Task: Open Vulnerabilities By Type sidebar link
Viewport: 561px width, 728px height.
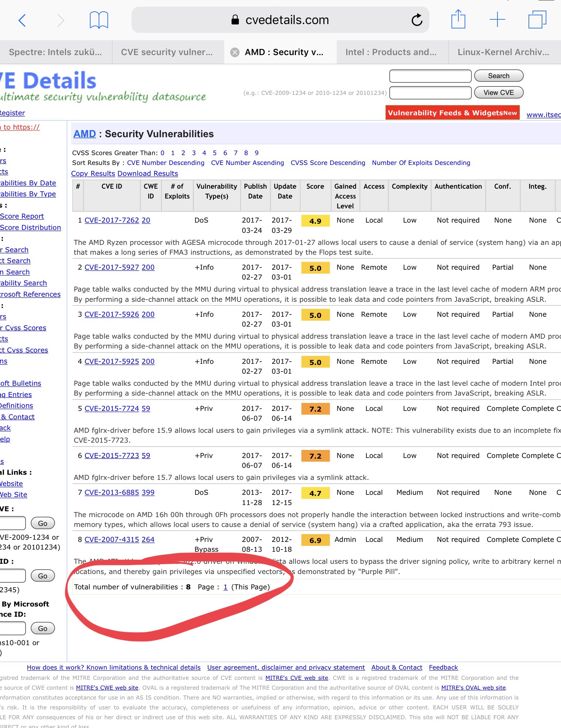Action: coord(28,194)
